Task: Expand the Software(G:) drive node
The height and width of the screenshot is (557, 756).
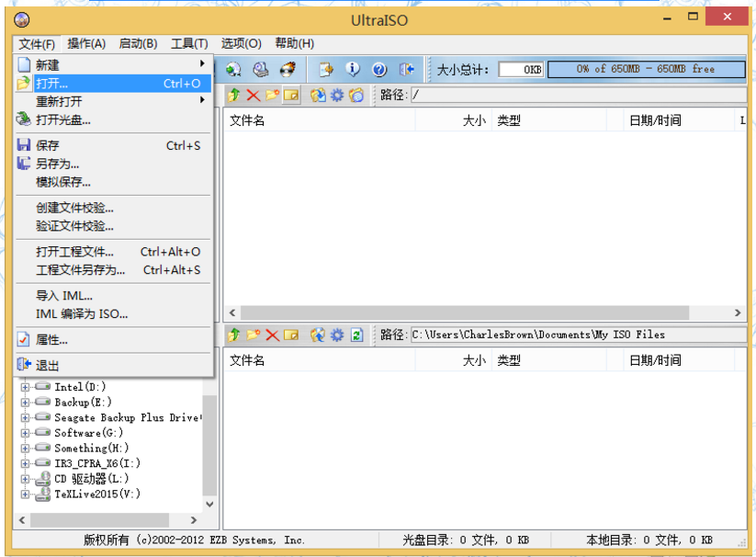Action: [25, 433]
